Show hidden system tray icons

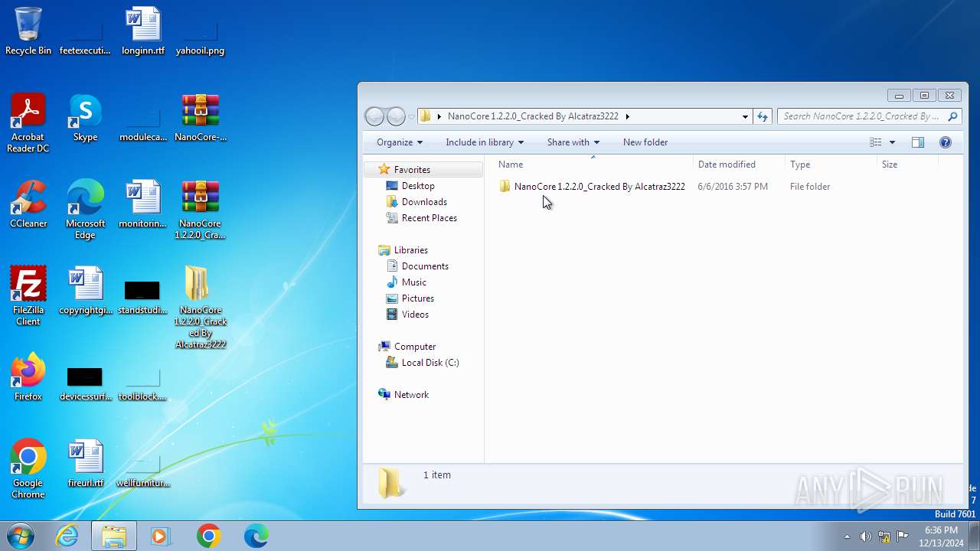(x=847, y=536)
